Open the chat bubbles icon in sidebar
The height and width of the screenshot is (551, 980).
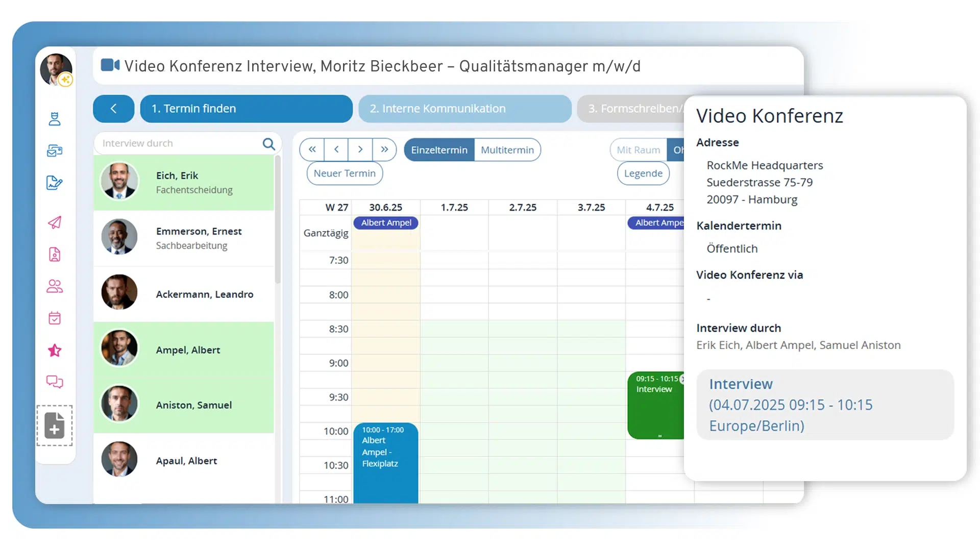[55, 382]
